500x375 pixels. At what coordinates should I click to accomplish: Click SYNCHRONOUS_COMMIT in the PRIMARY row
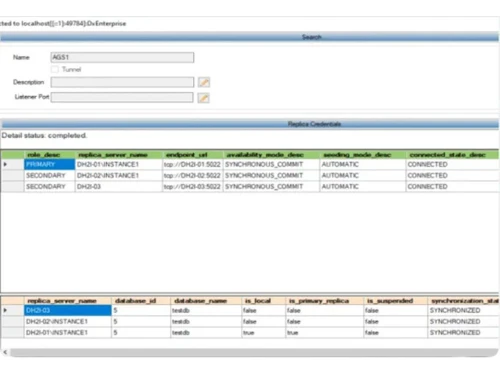pyautogui.click(x=271, y=164)
